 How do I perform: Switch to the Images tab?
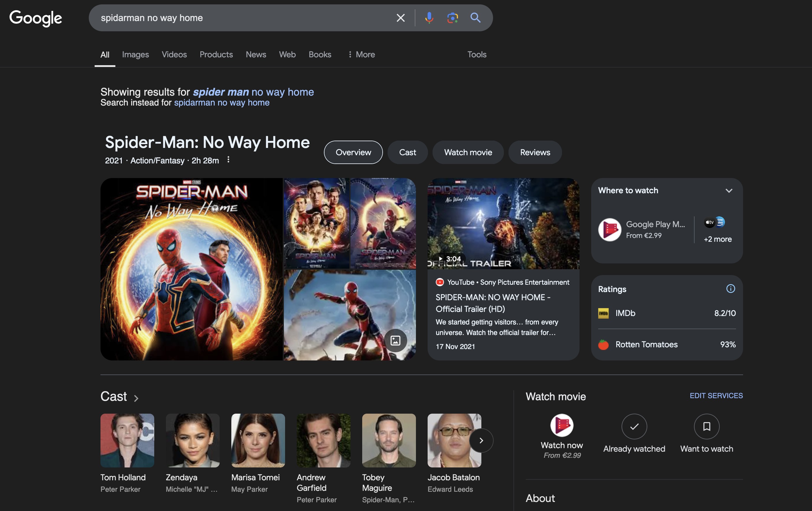coord(135,55)
